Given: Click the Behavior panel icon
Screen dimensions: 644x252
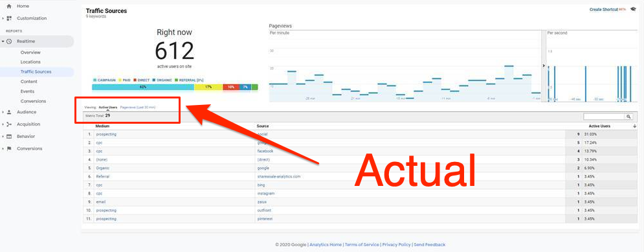Looking at the screenshot, I should [x=9, y=137].
